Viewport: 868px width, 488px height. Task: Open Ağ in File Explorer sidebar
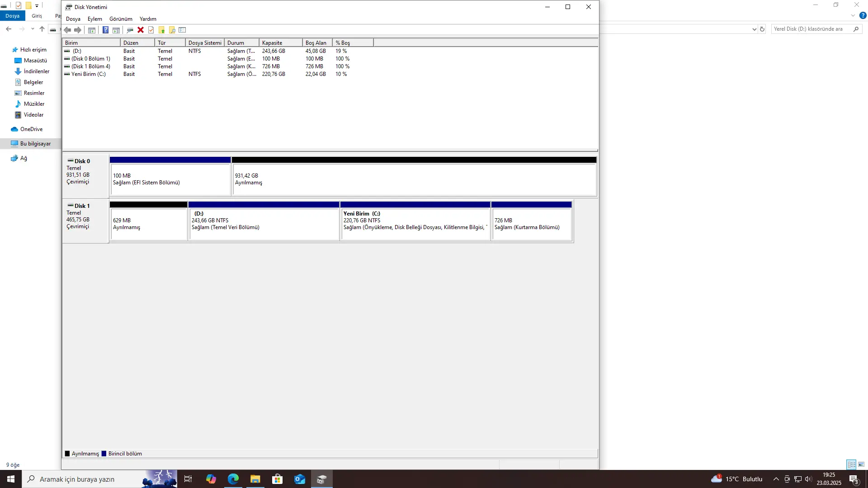(x=19, y=158)
